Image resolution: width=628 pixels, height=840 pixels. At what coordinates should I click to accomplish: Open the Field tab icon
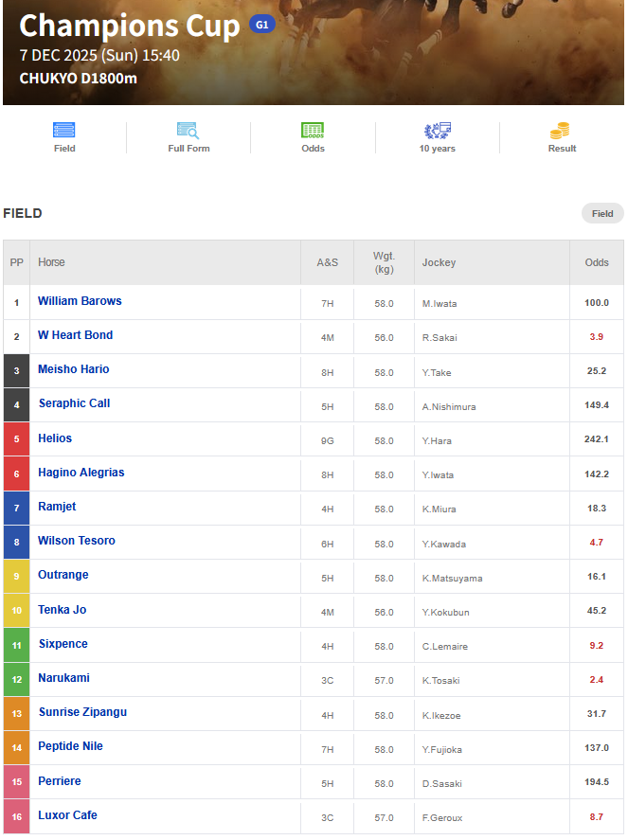coord(63,130)
